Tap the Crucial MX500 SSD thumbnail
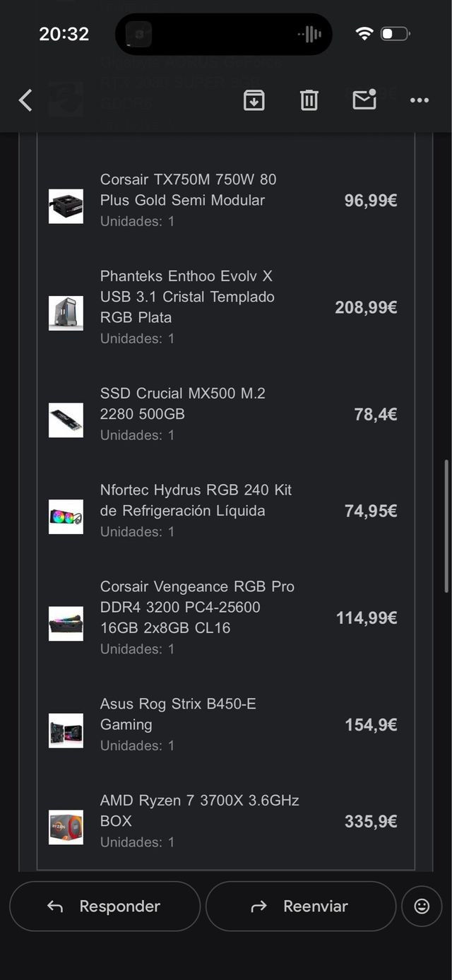The image size is (452, 980). pos(66,420)
